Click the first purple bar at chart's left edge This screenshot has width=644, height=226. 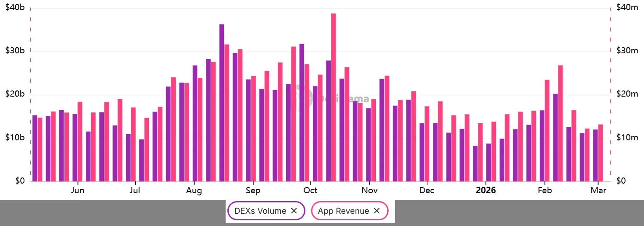pyautogui.click(x=35, y=148)
